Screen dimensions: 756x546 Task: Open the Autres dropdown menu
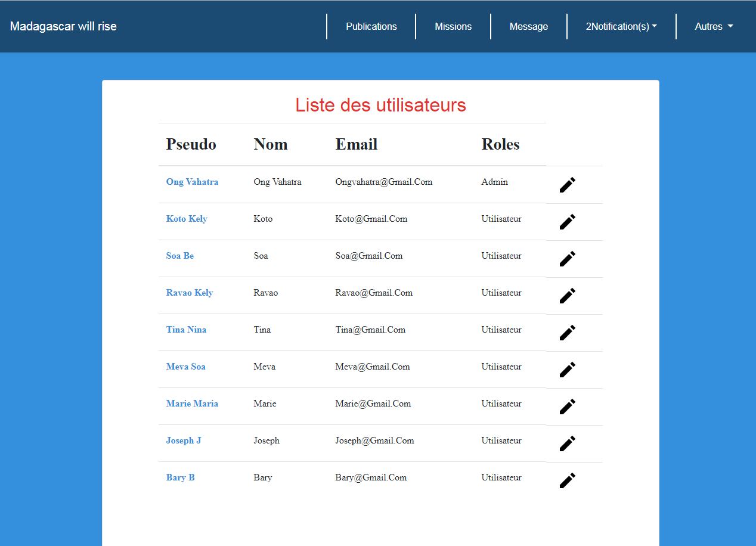coord(714,26)
